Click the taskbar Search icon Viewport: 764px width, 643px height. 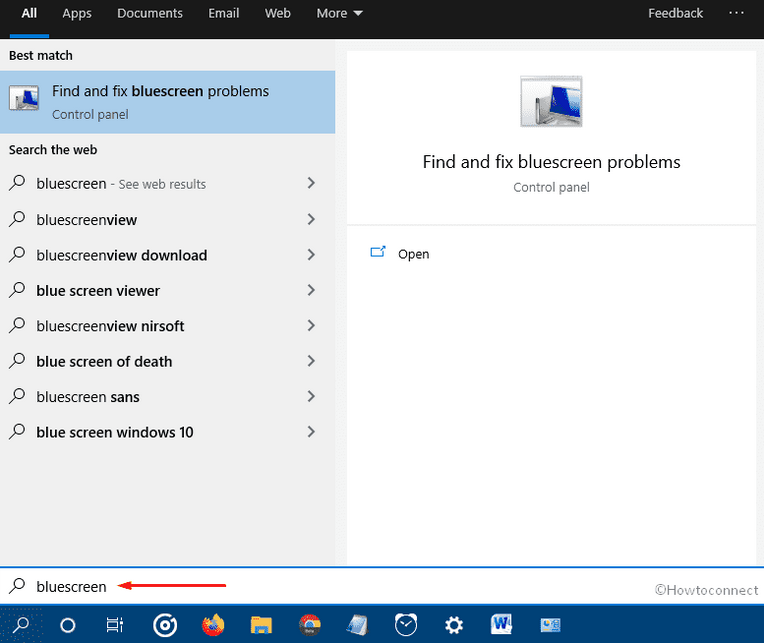pos(20,624)
